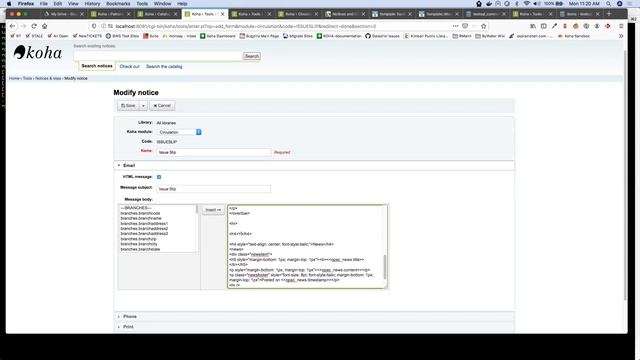Bookmark this page with the star icon
Image resolution: width=640 pixels, height=360 pixels.
click(x=484, y=26)
